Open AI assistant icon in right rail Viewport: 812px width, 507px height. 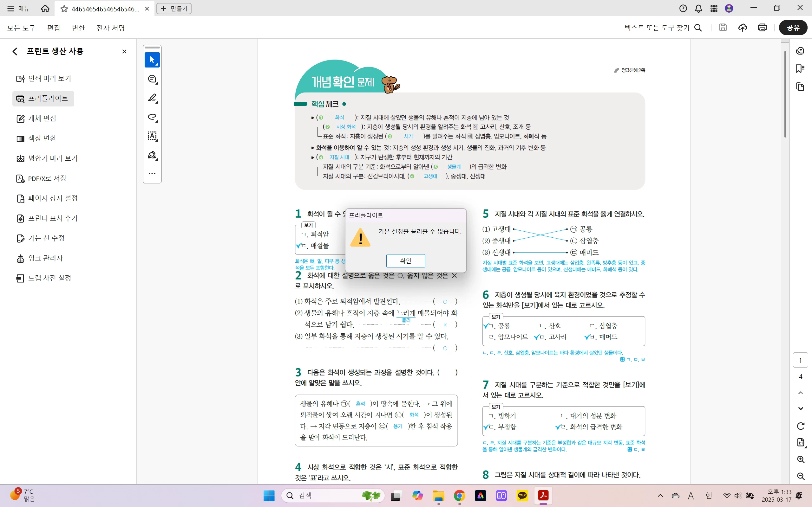[800, 51]
